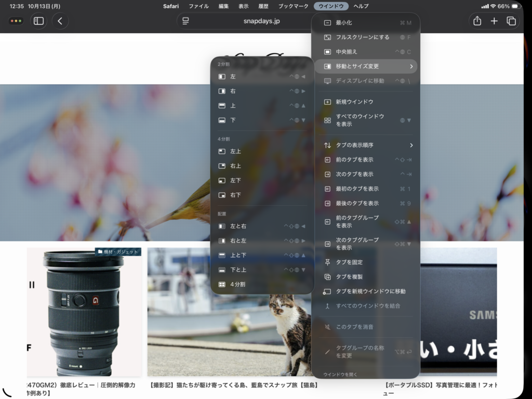Toggle the Safari sidebar icon
Screen dimensions: 532x399
click(x=38, y=21)
